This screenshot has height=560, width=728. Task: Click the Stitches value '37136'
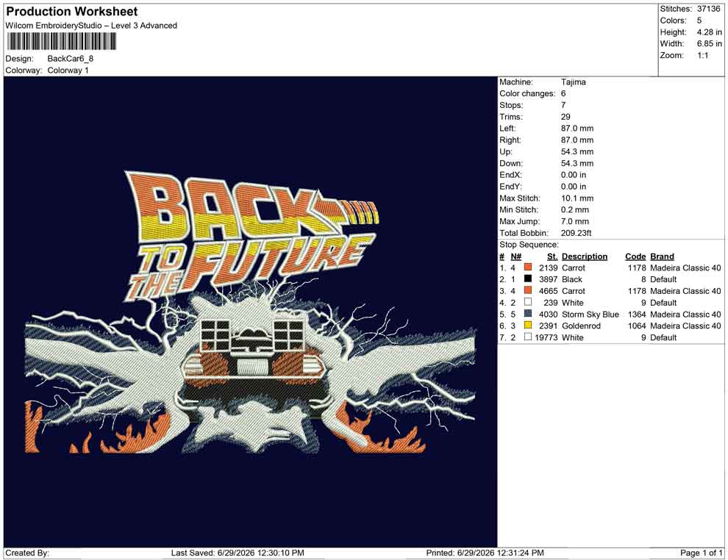pyautogui.click(x=708, y=9)
